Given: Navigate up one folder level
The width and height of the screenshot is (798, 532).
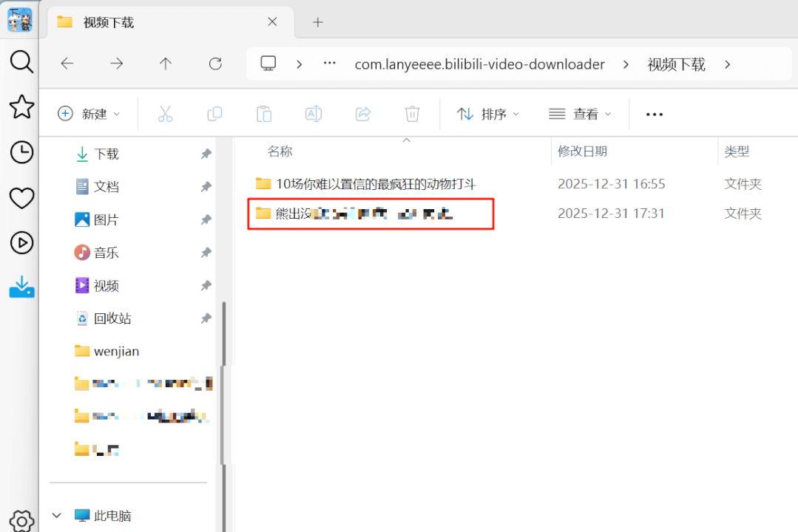Looking at the screenshot, I should (x=166, y=64).
